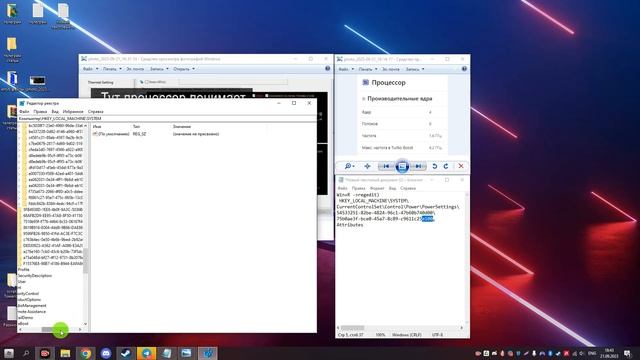Click the Имя column header
Image resolution: width=640 pixels, height=360 pixels.
[x=97, y=127]
